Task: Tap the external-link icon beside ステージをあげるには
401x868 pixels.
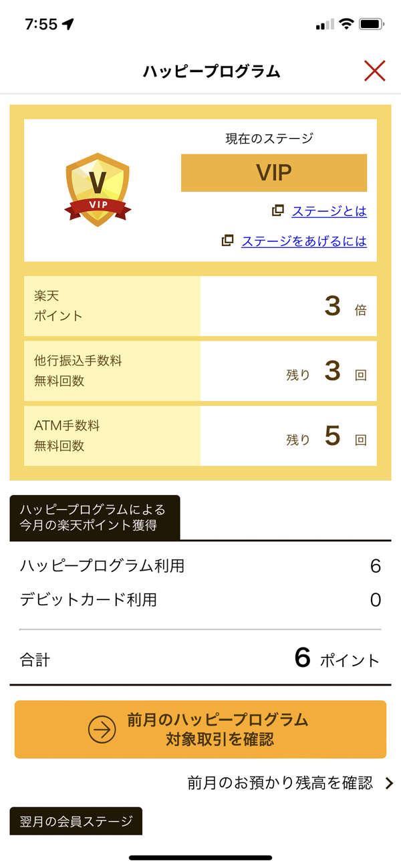Action: (228, 241)
